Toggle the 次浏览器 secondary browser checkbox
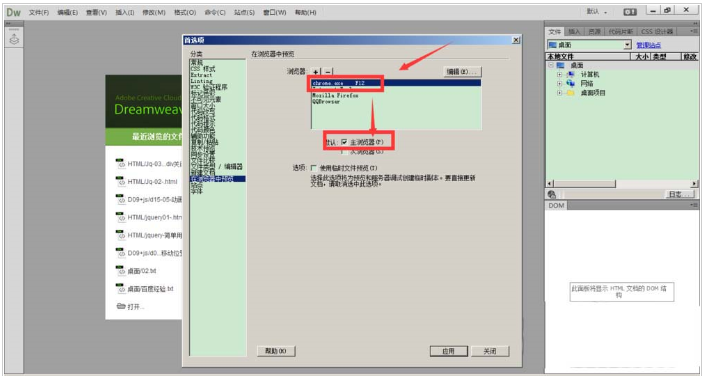The height and width of the screenshot is (376, 704). point(344,152)
